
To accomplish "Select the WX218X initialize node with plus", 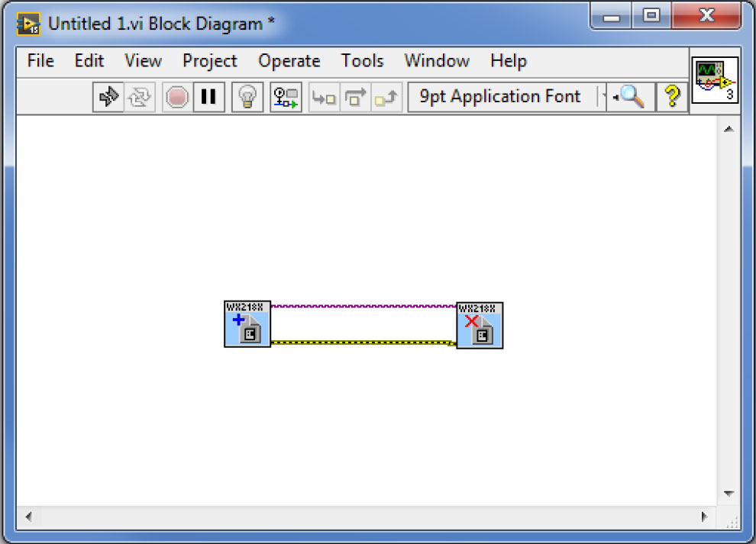I will pos(247,324).
